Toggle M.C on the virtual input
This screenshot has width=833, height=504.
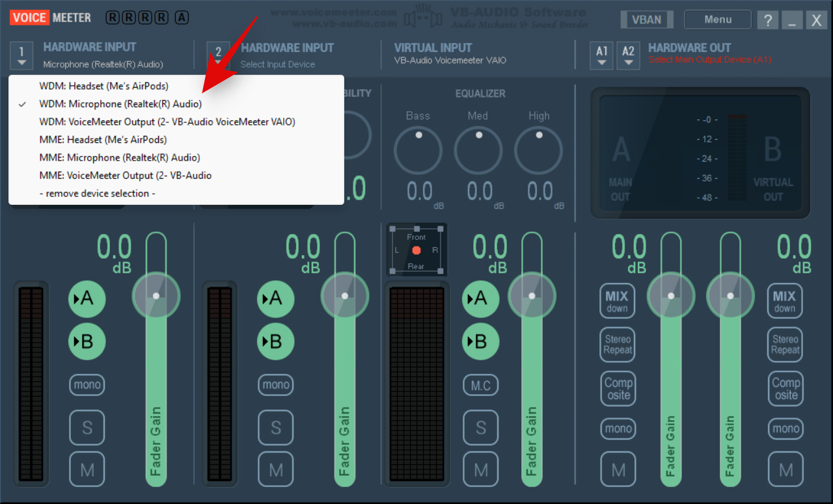click(480, 386)
